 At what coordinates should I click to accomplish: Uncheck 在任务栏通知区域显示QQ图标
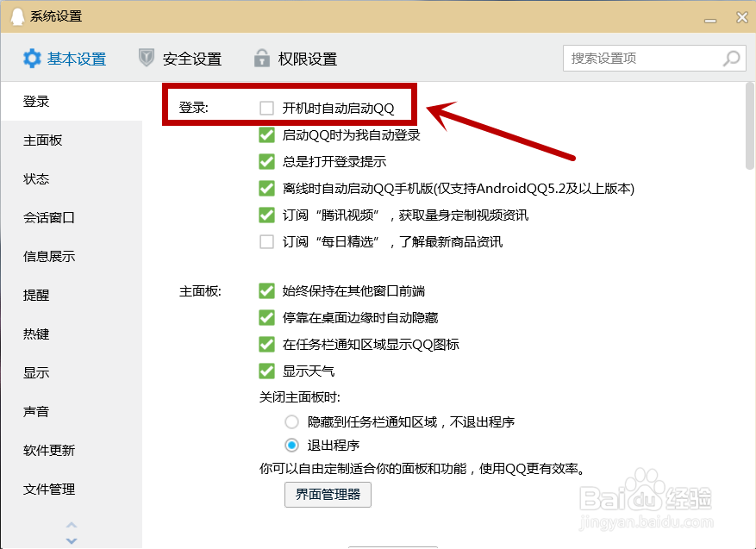pos(266,344)
